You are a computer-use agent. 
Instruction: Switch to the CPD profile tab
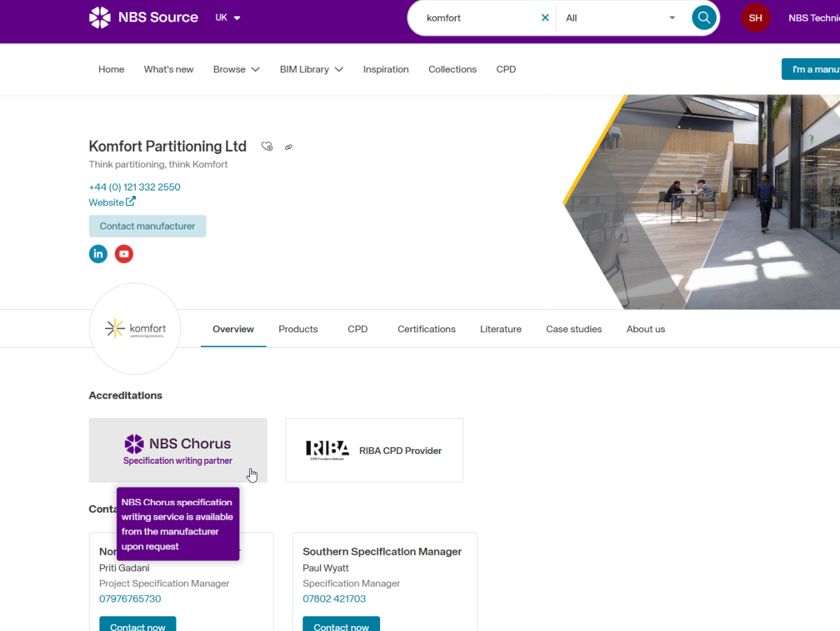(x=358, y=329)
